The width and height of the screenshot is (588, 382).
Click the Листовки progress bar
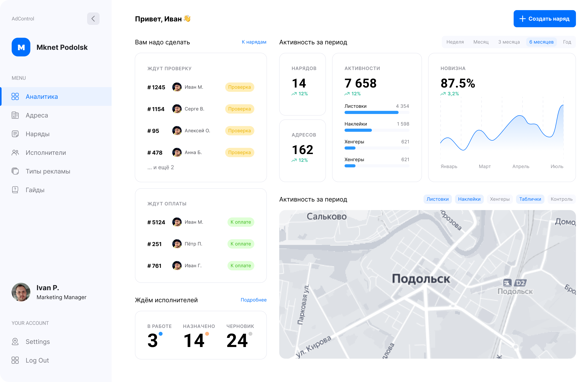(377, 112)
